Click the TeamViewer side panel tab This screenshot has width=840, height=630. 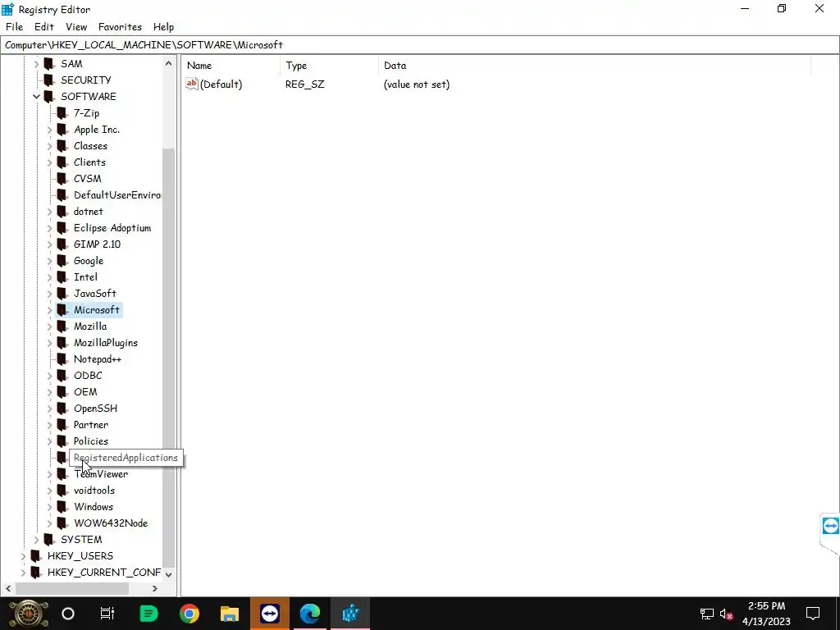pyautogui.click(x=830, y=526)
